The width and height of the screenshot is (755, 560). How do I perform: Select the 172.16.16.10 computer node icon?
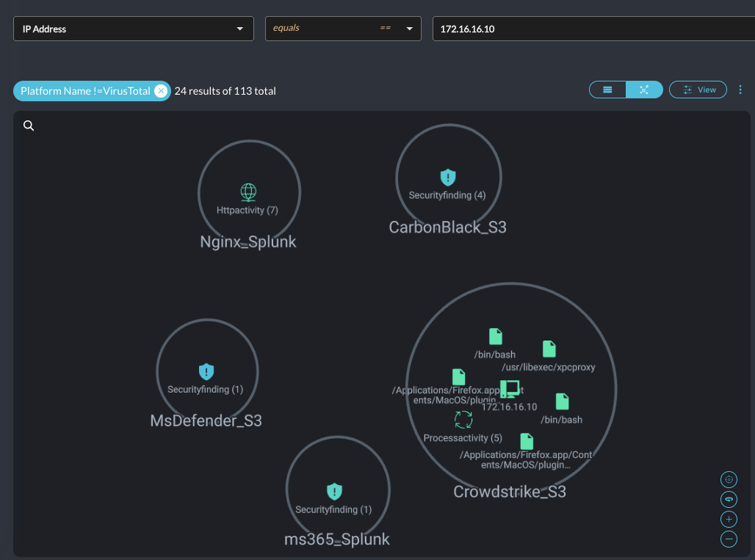click(x=510, y=389)
